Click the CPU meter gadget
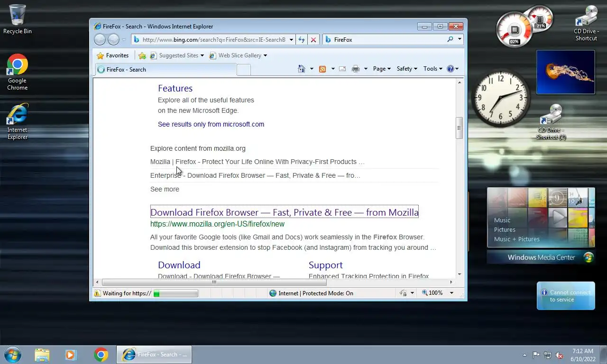Screen dimensions: 607x364 pos(515,30)
